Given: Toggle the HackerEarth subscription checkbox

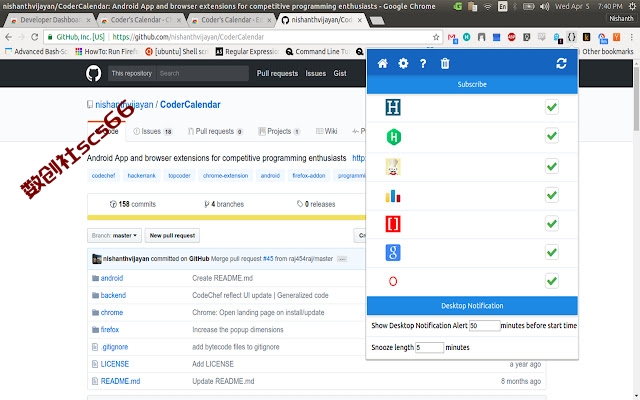Looking at the screenshot, I should click(552, 107).
